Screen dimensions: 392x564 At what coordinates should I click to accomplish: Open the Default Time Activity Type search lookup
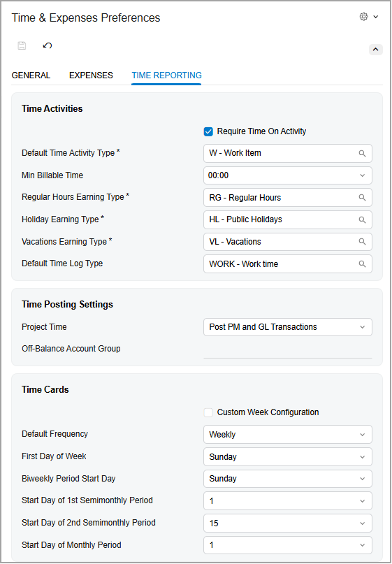point(362,154)
